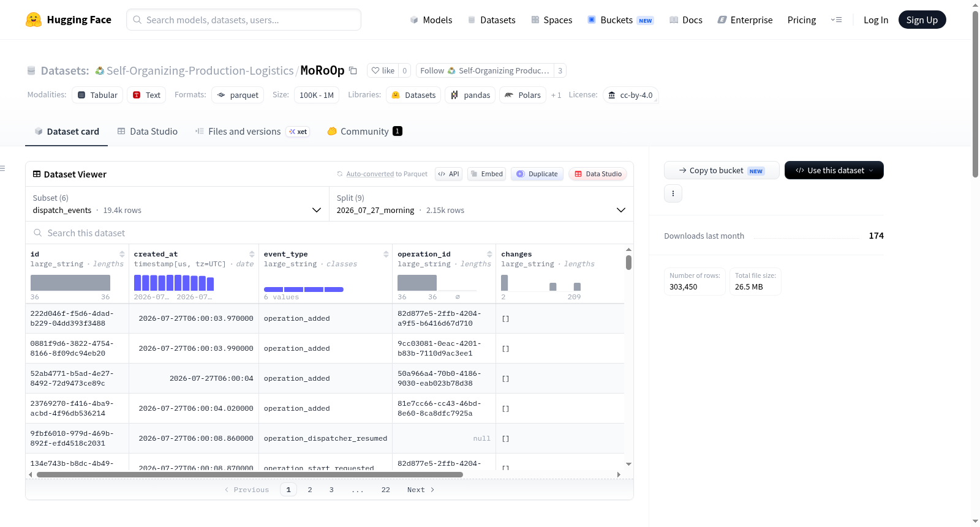980x527 pixels.
Task: Open Buckets in the top navigation
Action: coord(620,20)
